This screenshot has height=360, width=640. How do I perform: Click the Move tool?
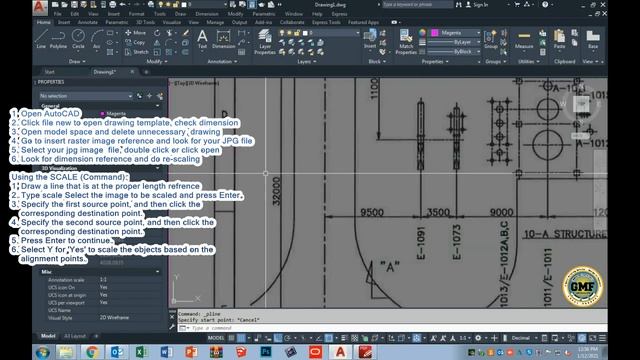pyautogui.click(x=135, y=33)
